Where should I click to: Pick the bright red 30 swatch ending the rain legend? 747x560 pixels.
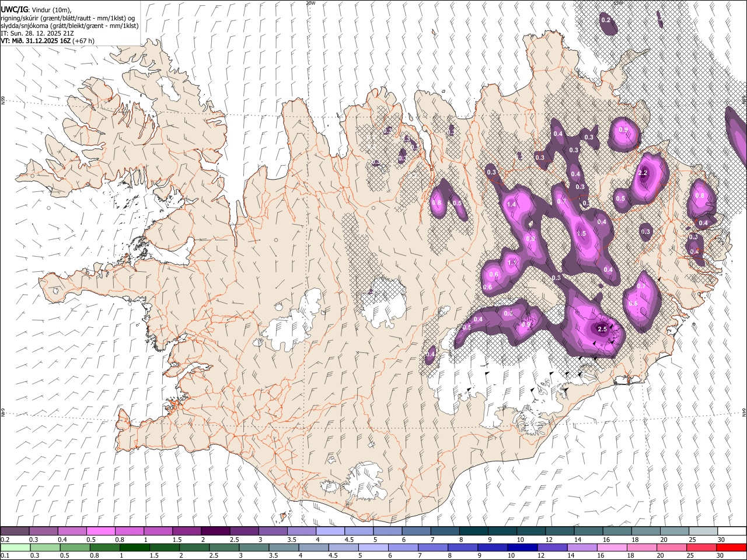click(731, 547)
